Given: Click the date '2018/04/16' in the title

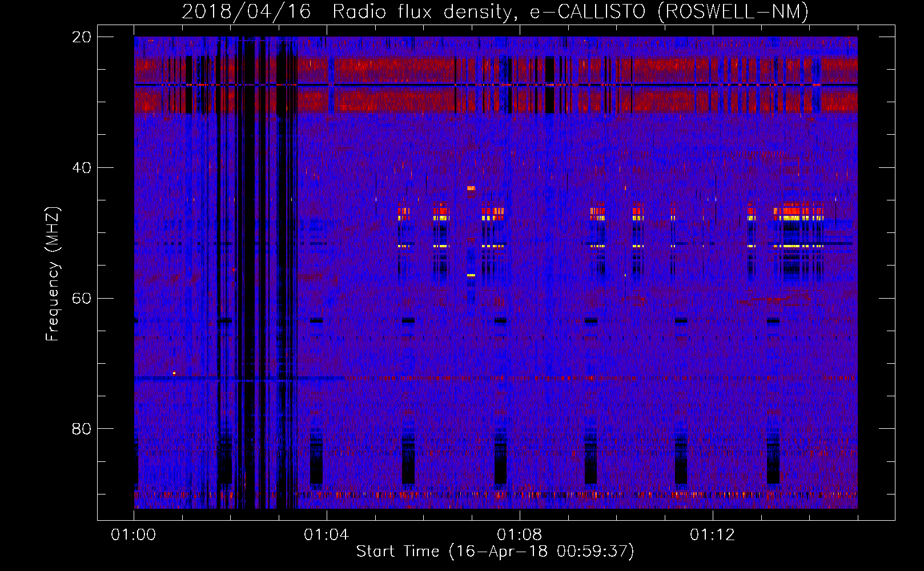Looking at the screenshot, I should 246,11.
